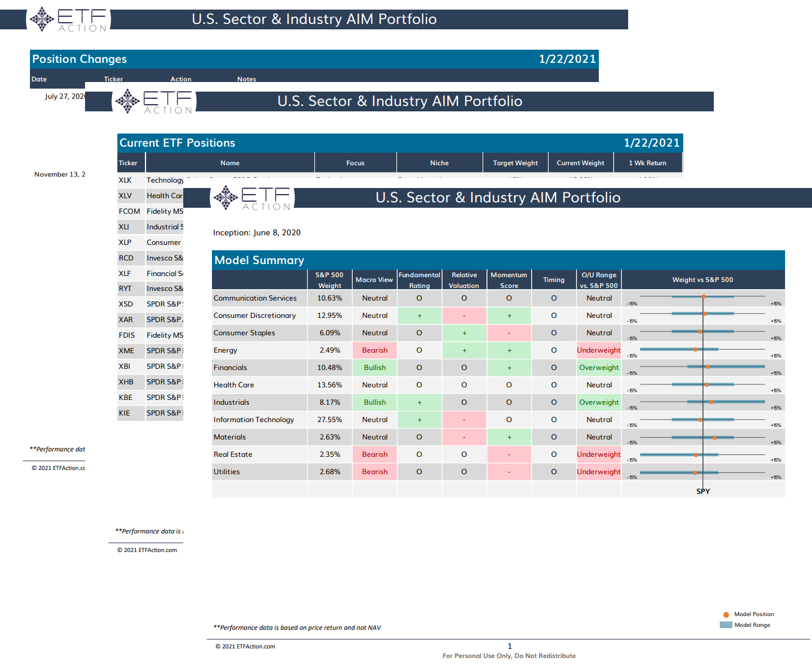
Task: Click the orange Model Position legend dot
Action: pyautogui.click(x=726, y=614)
